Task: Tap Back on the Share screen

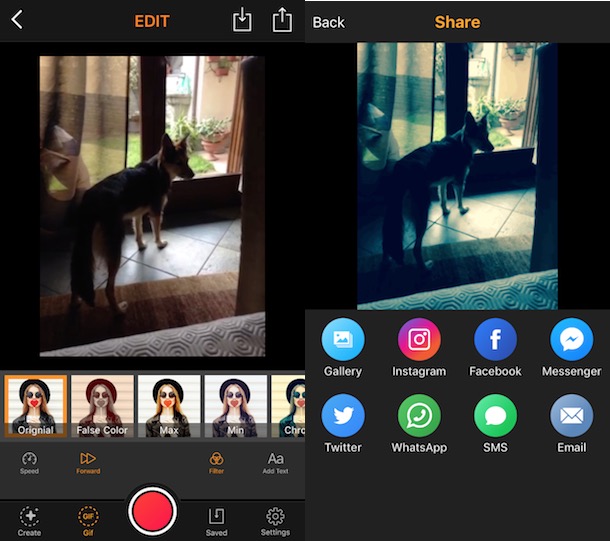Action: click(328, 23)
